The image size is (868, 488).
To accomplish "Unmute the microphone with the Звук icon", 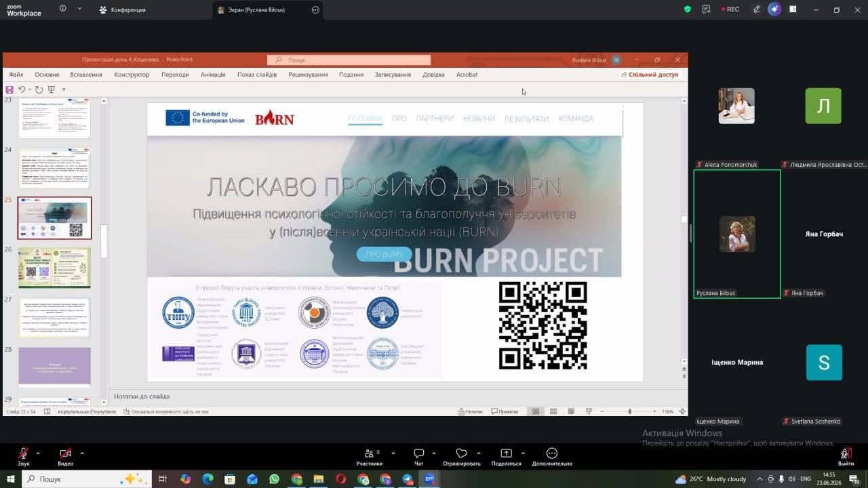I will (x=24, y=453).
